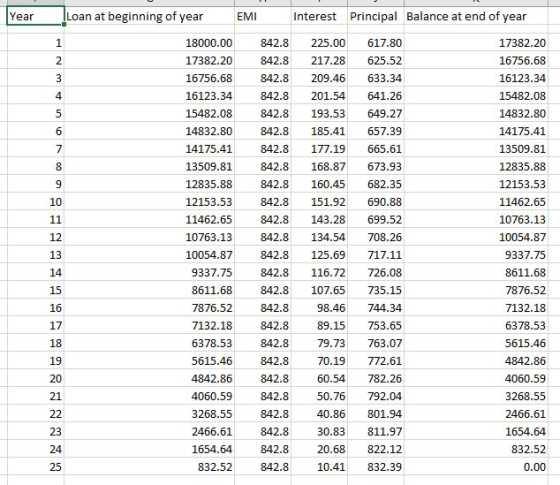
Task: Click principal cell 753.65
Action: [376, 325]
